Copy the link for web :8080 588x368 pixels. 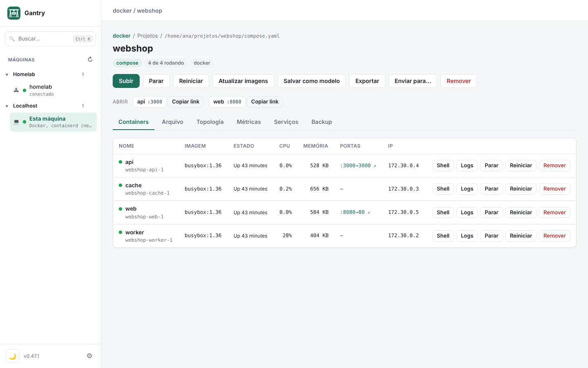(265, 102)
